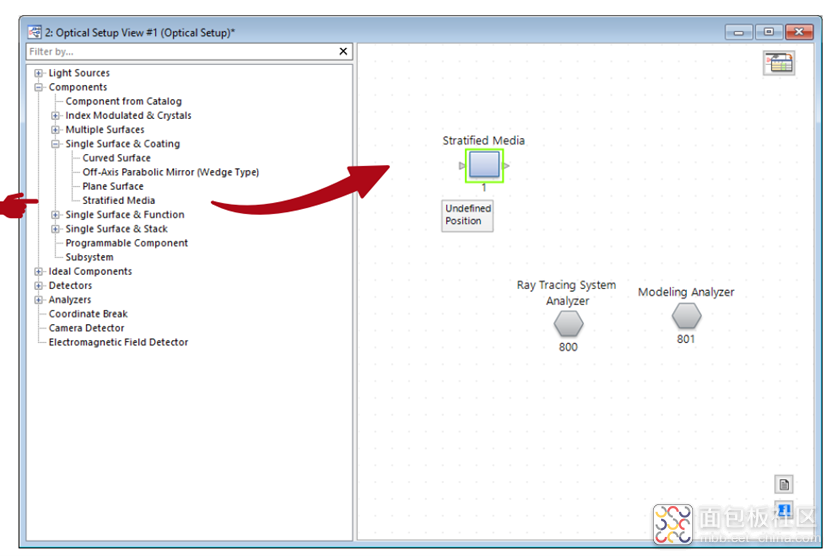Screen dimensions: 831x556
Task: Clear the filter with the X button
Action: [343, 51]
